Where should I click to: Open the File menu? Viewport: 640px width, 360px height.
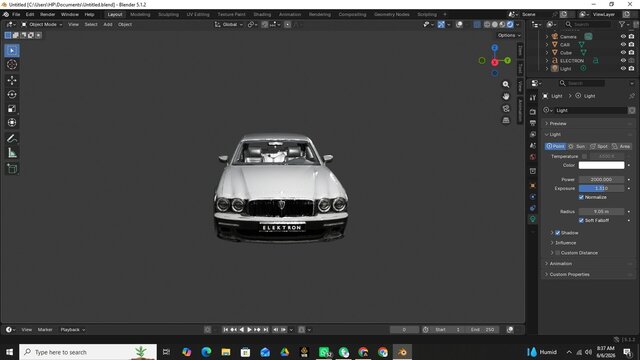16,14
